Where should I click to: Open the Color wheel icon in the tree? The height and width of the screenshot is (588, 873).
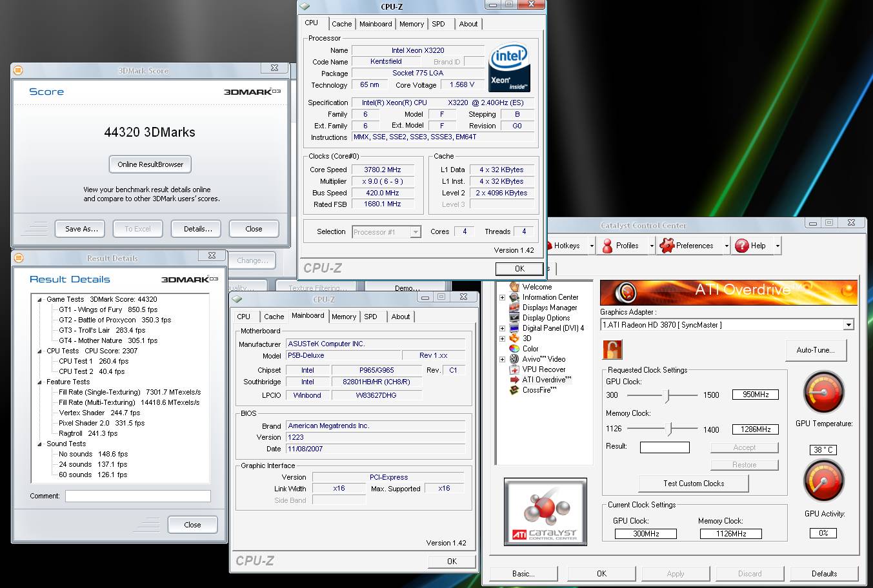point(514,349)
